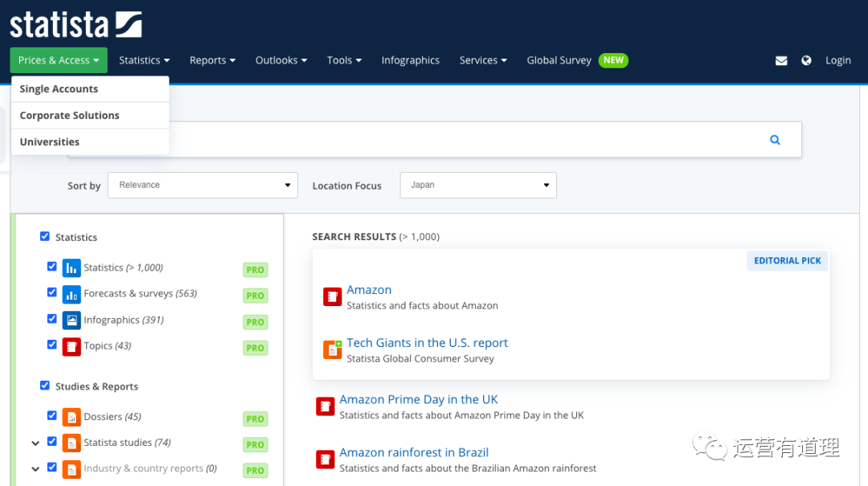Expand the Industry & country reports chevron
Screen dimensions: 868x486
(x=35, y=469)
